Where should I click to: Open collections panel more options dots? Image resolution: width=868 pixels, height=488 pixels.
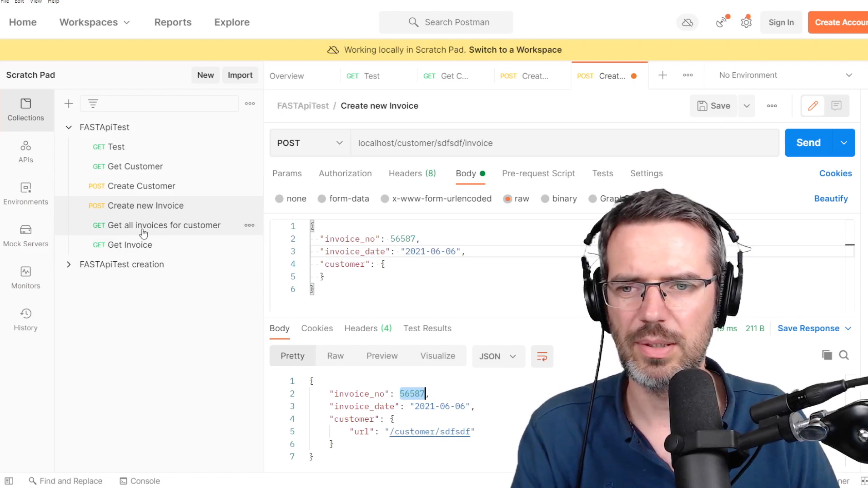(250, 104)
